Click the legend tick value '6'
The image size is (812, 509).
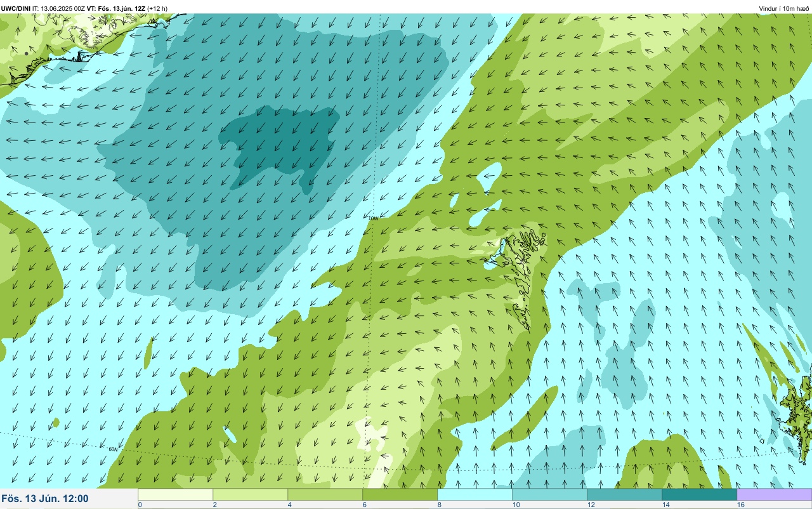pos(365,505)
